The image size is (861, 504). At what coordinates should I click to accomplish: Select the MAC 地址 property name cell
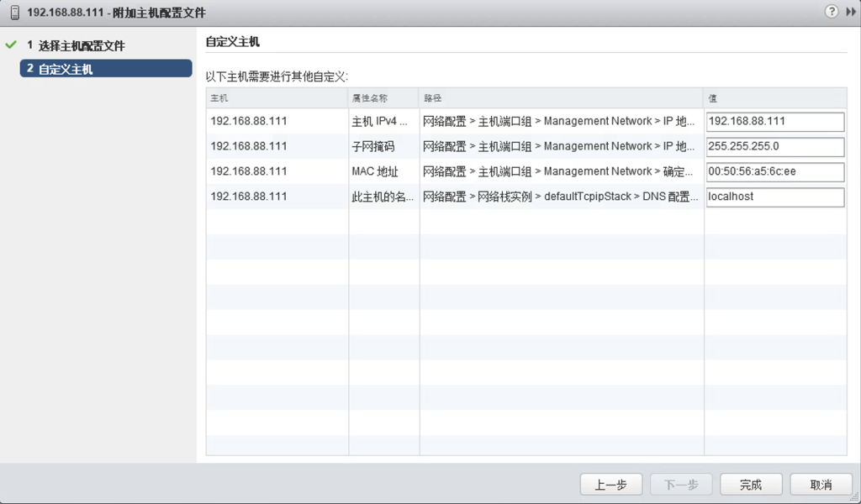pos(383,171)
